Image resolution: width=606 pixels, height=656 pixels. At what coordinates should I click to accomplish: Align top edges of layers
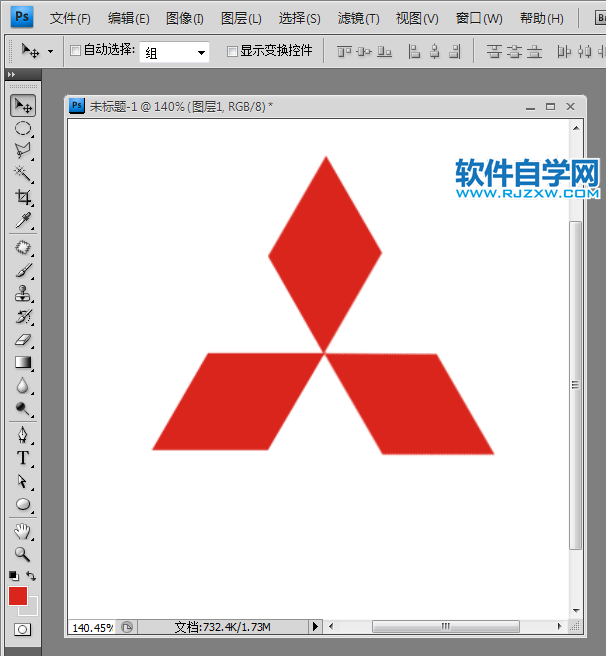(x=344, y=52)
